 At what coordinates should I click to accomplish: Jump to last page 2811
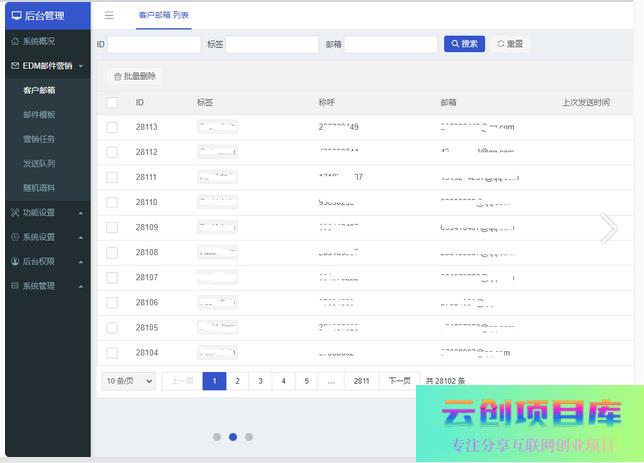tap(361, 381)
